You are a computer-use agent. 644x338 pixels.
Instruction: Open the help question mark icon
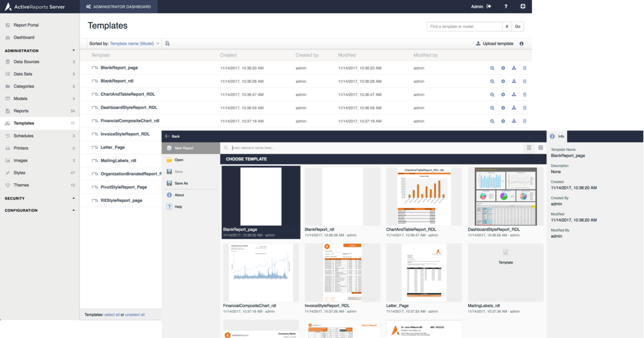506,6
